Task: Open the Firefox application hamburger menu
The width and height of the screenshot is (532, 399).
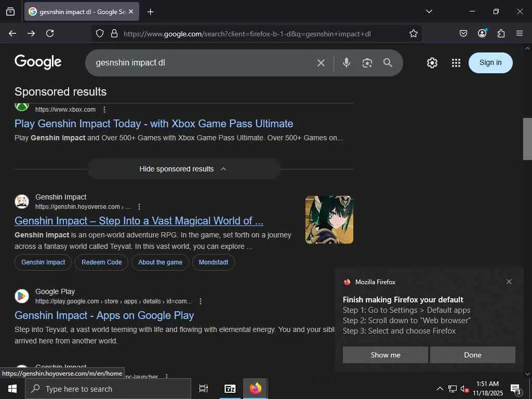Action: 520,33
